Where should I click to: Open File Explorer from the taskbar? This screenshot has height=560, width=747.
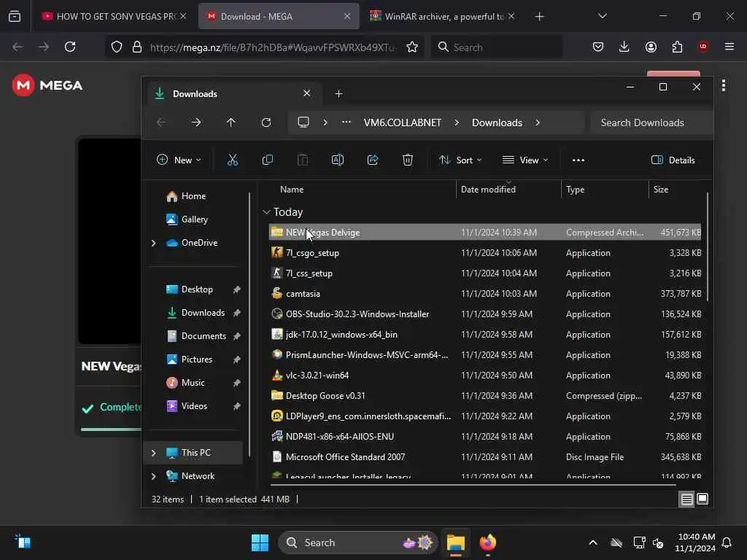455,542
